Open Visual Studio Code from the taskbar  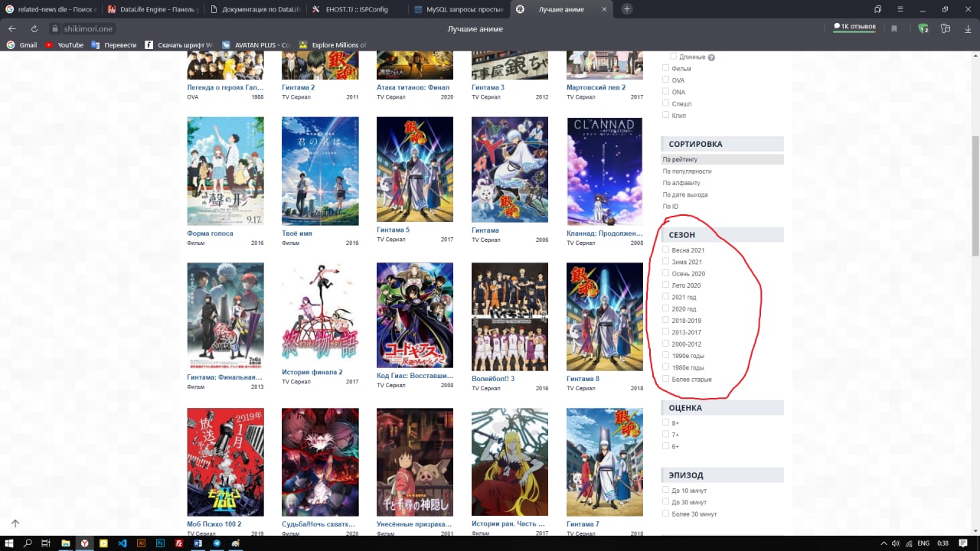coord(122,543)
